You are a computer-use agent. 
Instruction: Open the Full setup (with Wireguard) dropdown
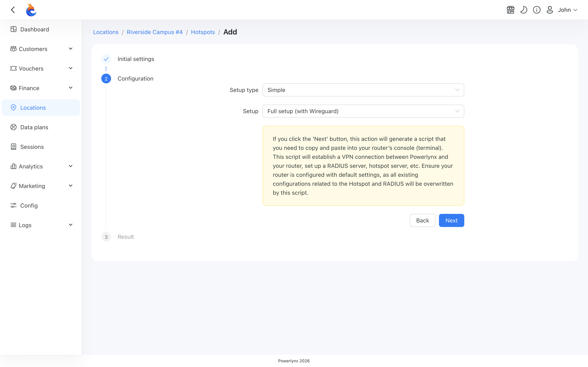[x=363, y=111]
